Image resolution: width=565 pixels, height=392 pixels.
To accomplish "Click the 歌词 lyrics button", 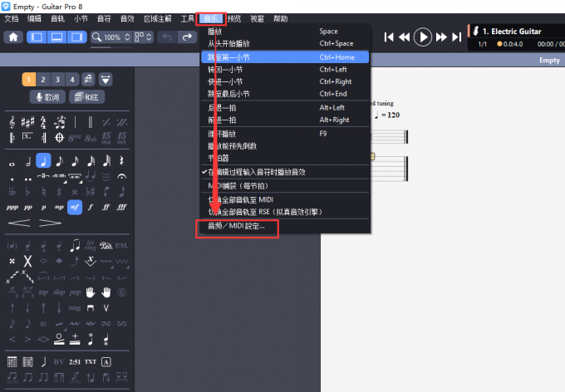I will pos(47,97).
